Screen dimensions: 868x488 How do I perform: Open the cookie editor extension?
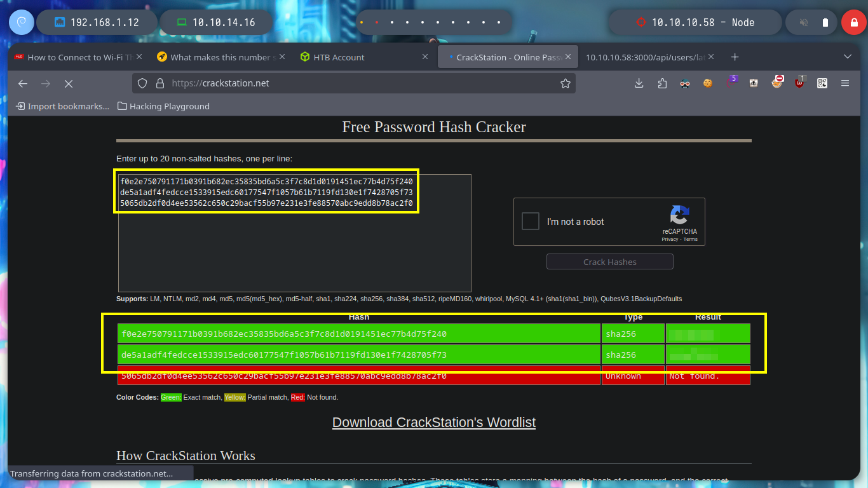[x=708, y=83]
